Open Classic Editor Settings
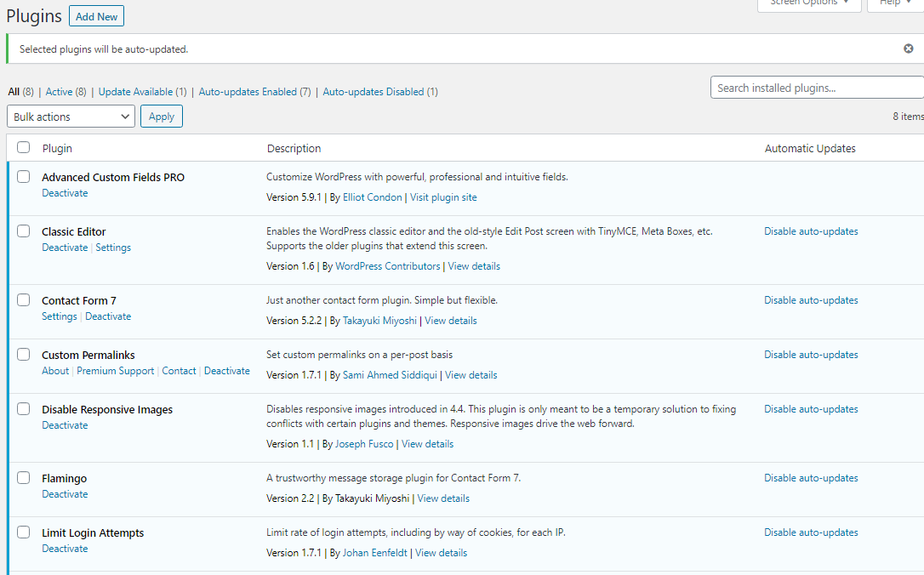The image size is (924, 575). click(x=113, y=248)
